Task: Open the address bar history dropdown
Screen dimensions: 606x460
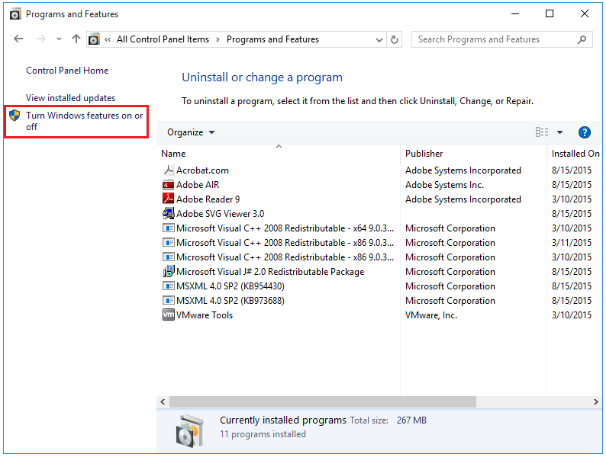Action: coord(379,40)
